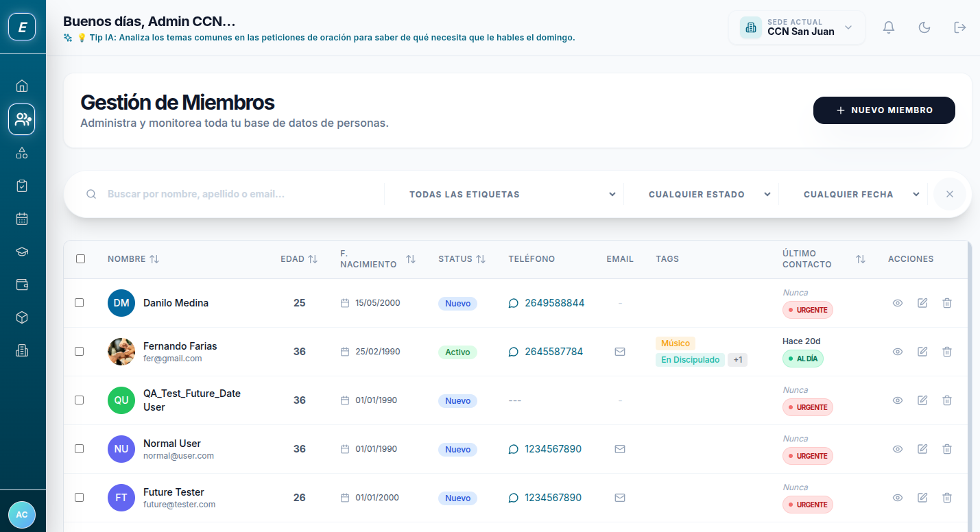View Future Tester details via the eye icon
This screenshot has width=980, height=532.
[x=898, y=498]
